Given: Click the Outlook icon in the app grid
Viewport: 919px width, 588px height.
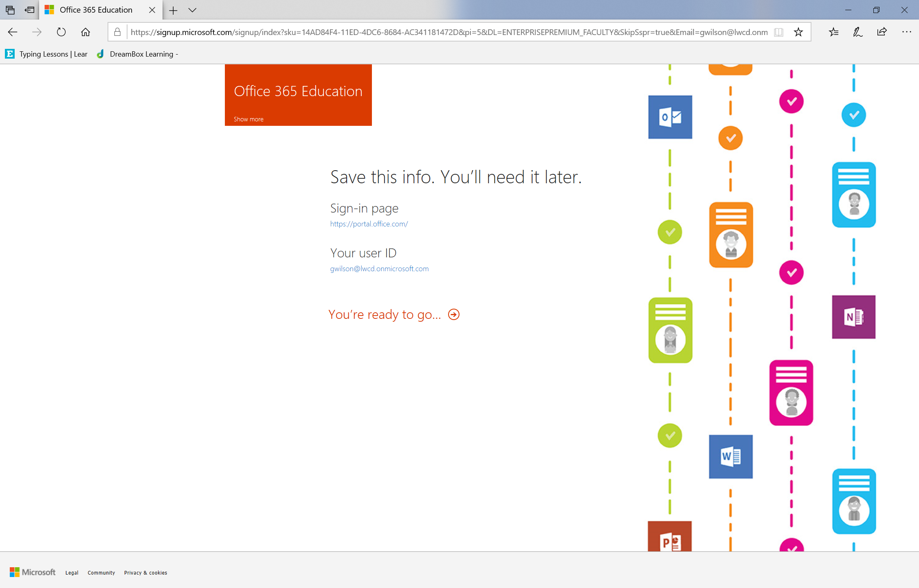Looking at the screenshot, I should coord(671,117).
